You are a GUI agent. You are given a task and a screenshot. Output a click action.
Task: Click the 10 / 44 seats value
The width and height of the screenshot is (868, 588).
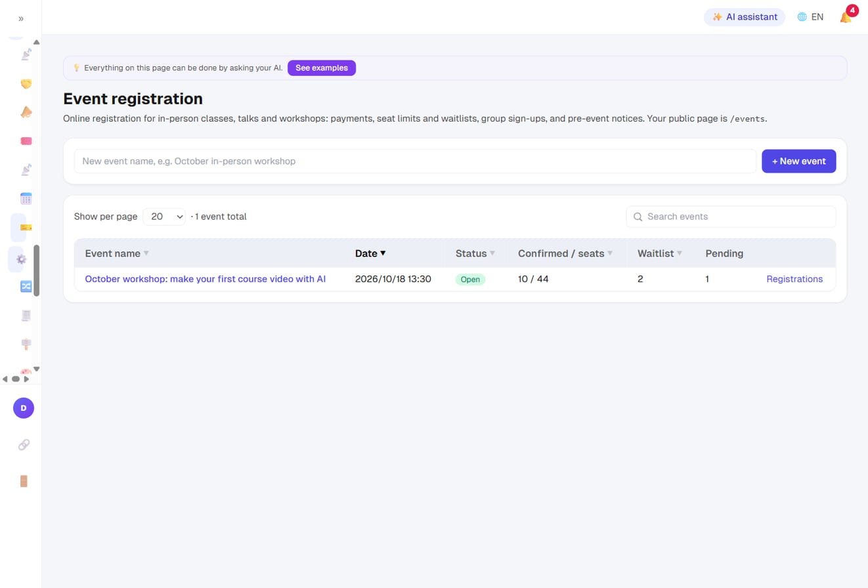533,279
